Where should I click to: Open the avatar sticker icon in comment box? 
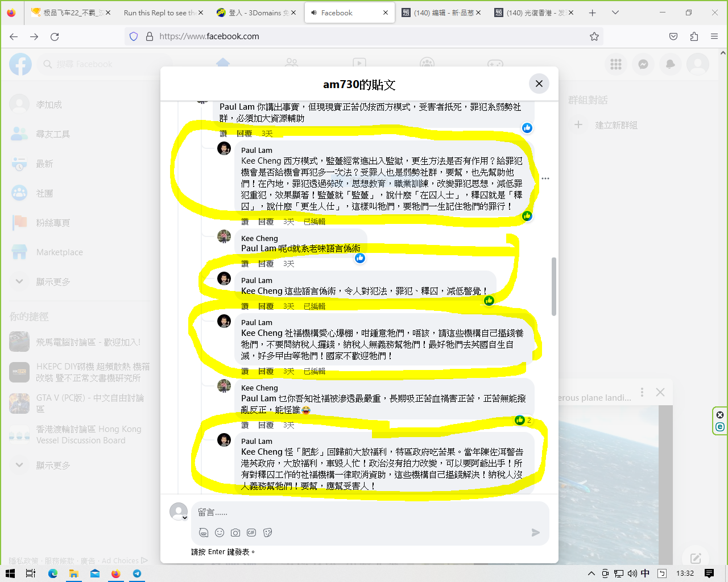pos(204,533)
